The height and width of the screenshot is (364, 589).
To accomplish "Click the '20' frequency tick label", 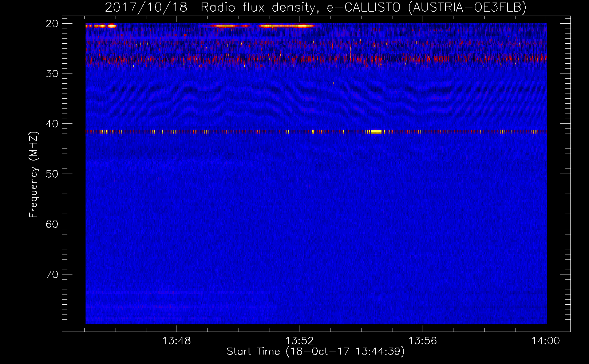I will coord(52,24).
